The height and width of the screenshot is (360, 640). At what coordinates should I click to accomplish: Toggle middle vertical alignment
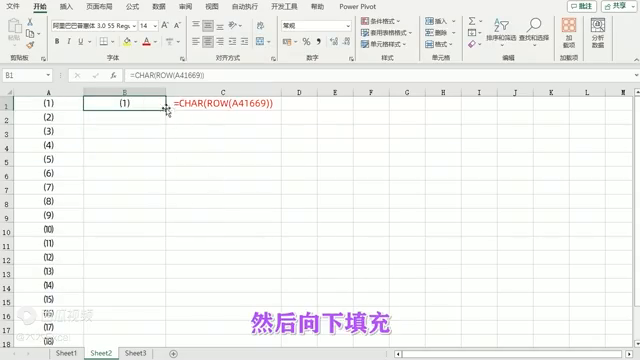click(208, 26)
